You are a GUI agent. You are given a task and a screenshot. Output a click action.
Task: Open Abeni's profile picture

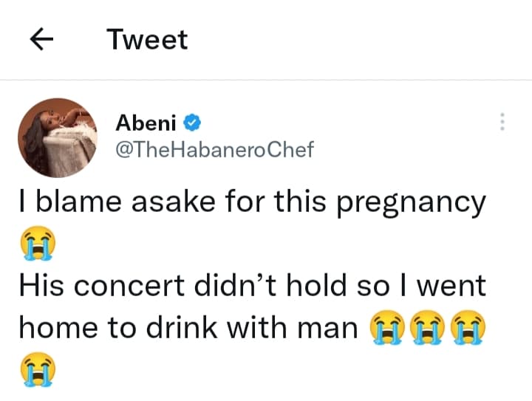coord(58,138)
